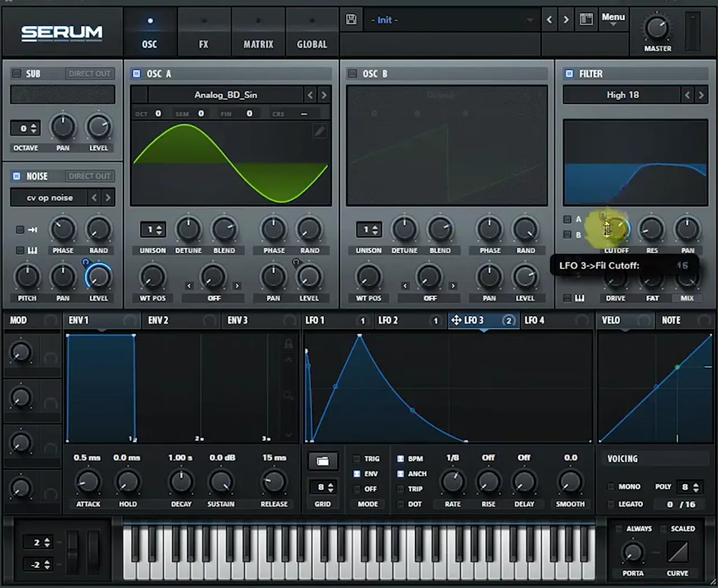Go to the previous preset arrow
The image size is (718, 588).
point(549,20)
